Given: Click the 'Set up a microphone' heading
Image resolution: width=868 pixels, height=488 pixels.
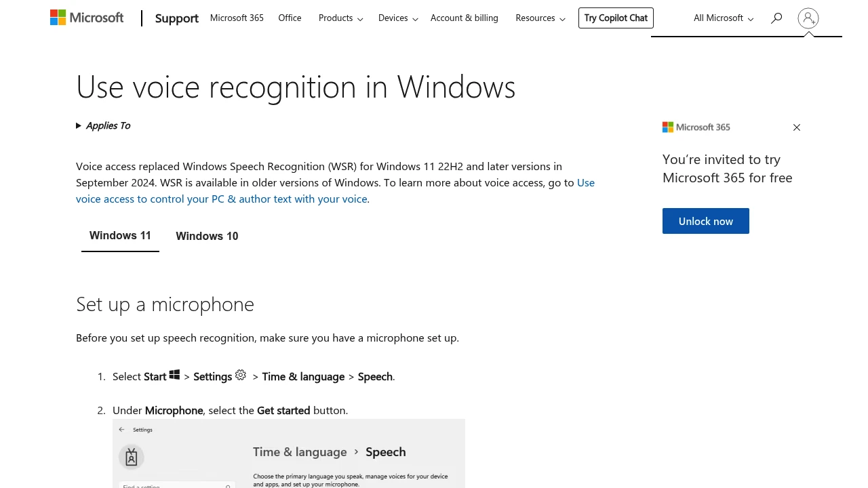Looking at the screenshot, I should 165,304.
